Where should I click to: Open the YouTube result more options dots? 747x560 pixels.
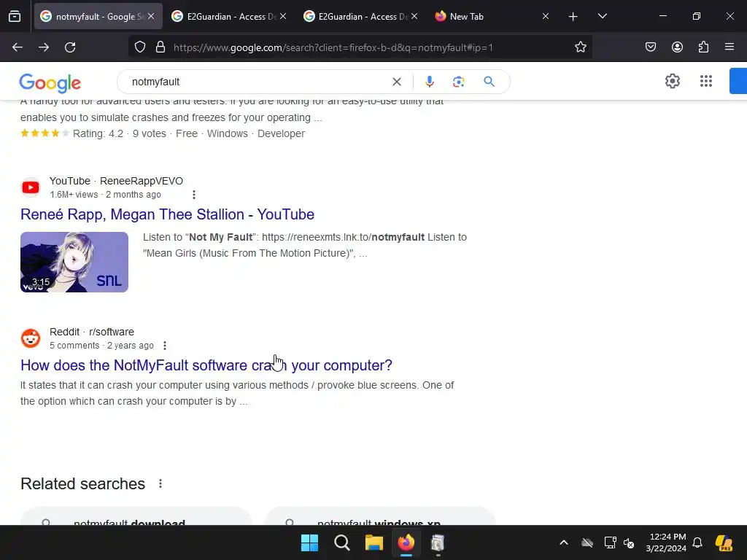[x=194, y=195]
